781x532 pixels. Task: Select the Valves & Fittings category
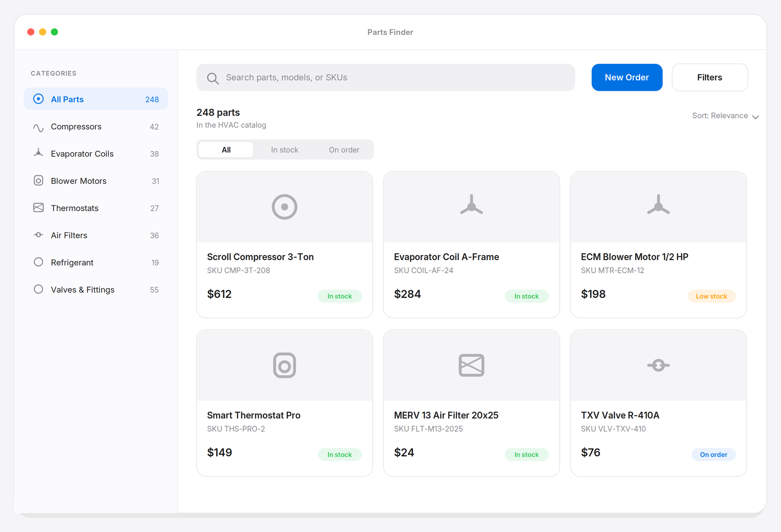pos(96,290)
